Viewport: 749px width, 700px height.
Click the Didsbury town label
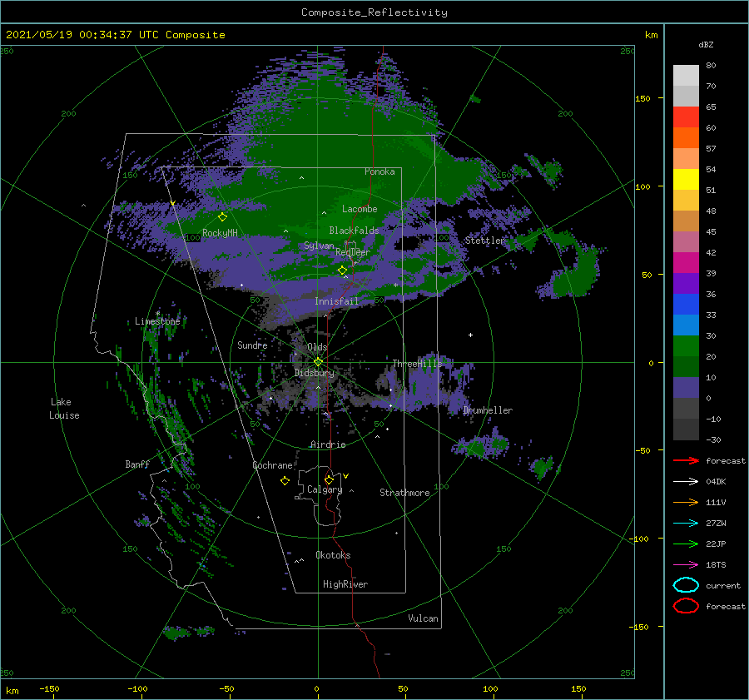point(314,373)
